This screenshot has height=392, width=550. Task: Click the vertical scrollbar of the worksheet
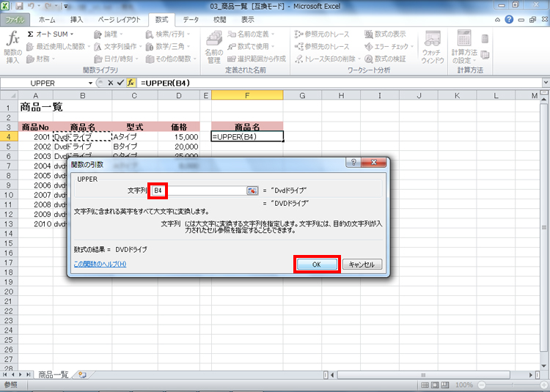pos(544,228)
